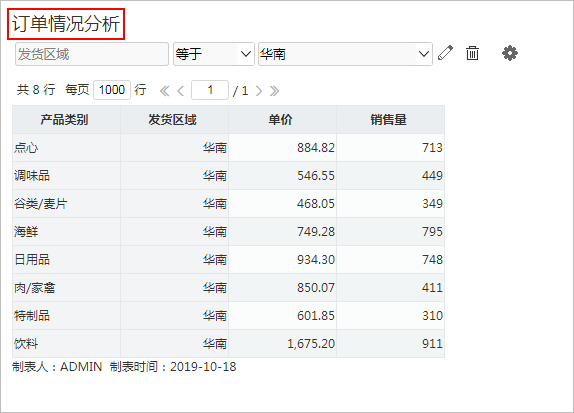This screenshot has width=574, height=413.
Task: Click the current page number field
Action: tap(210, 90)
